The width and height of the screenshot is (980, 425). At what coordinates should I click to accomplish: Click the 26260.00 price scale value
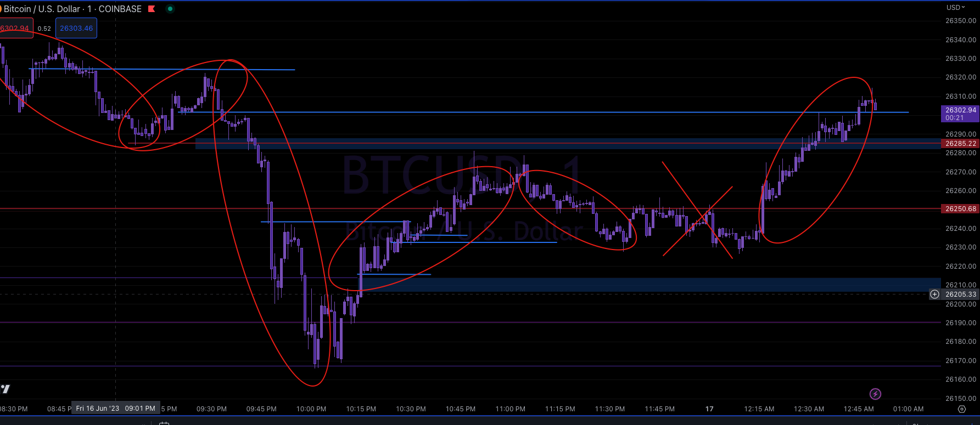tap(961, 191)
